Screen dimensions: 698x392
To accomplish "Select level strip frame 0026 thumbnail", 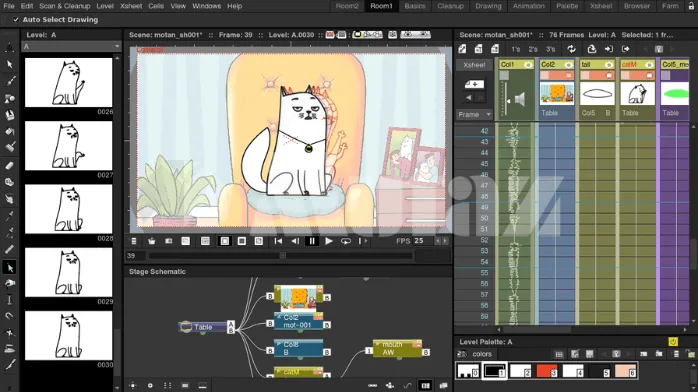I will tap(69, 82).
